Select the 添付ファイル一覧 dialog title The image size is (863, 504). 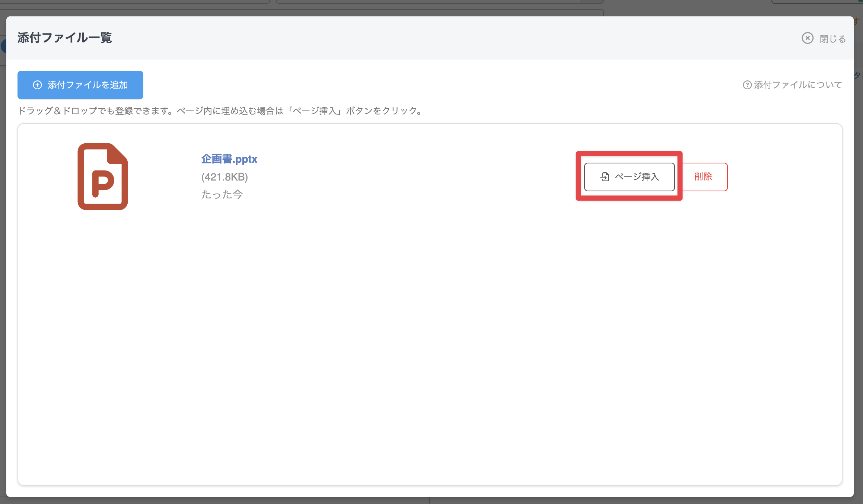pos(64,38)
